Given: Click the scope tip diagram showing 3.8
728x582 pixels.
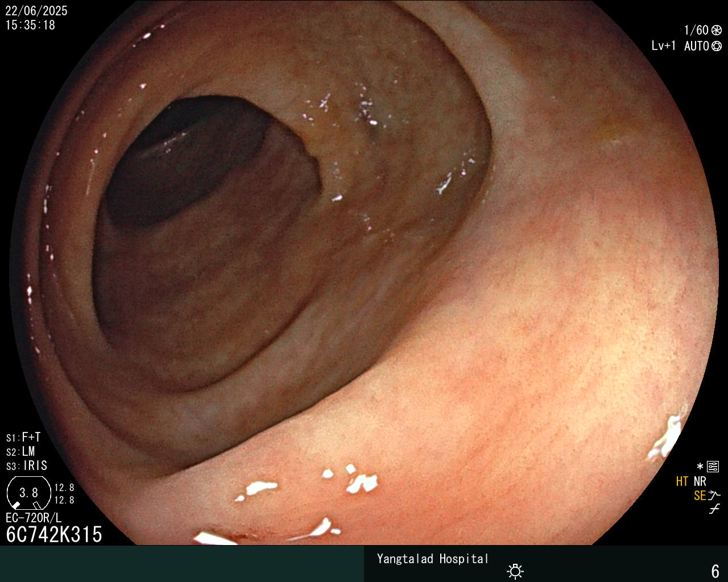Looking at the screenshot, I should click(x=28, y=493).
